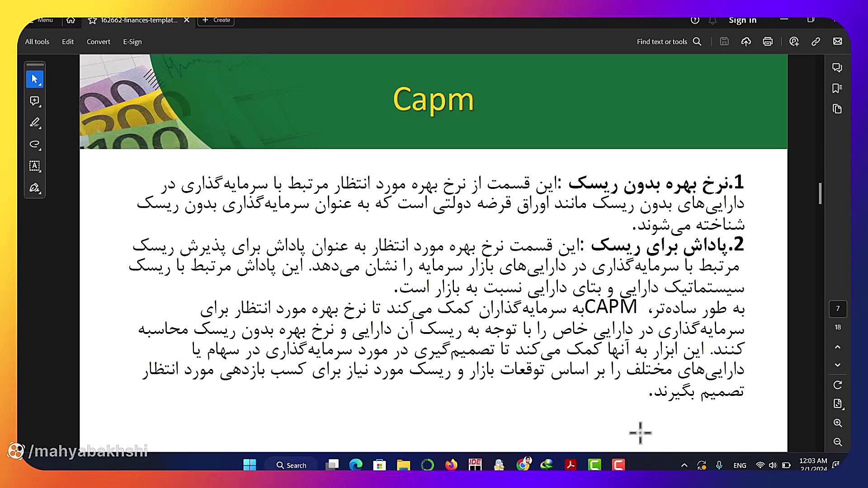The width and height of the screenshot is (868, 488).
Task: Open Adobe Acrobat from the taskbar
Action: pyautogui.click(x=571, y=465)
